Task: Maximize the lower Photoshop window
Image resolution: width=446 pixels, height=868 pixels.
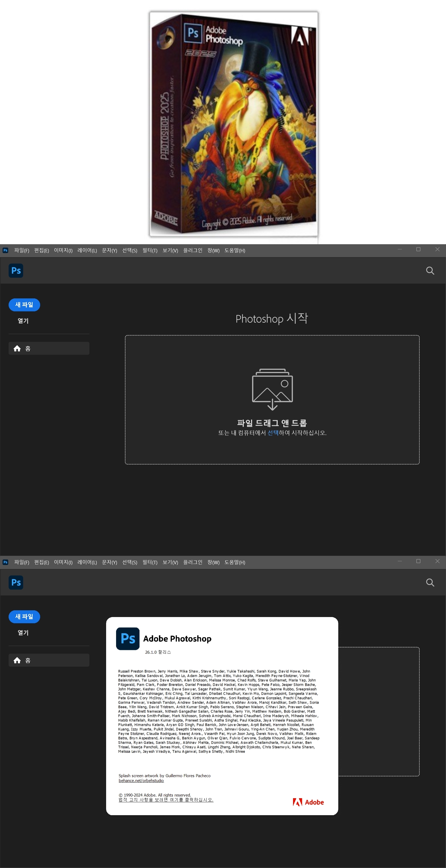Action: point(419,561)
